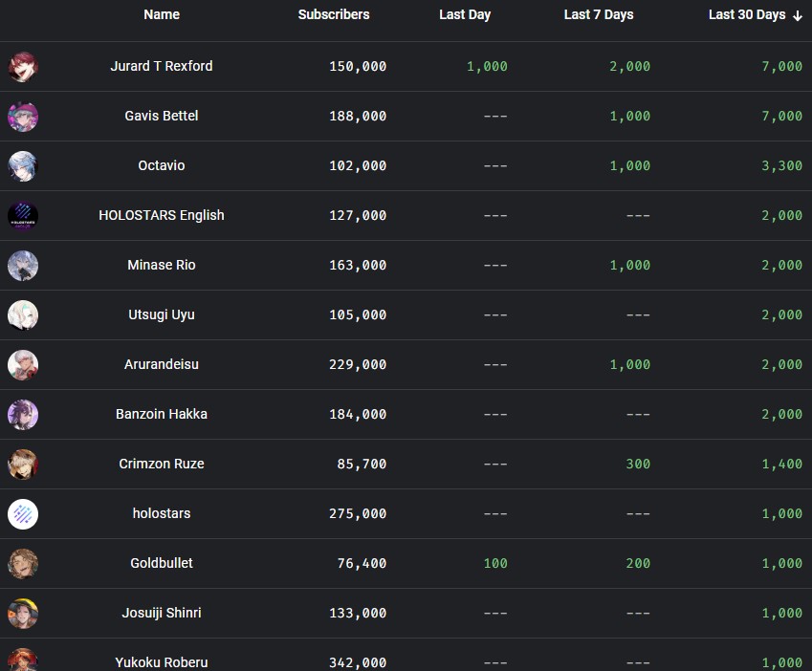Click Jurard T Rexford's avatar icon
The height and width of the screenshot is (671, 812).
pyautogui.click(x=23, y=67)
